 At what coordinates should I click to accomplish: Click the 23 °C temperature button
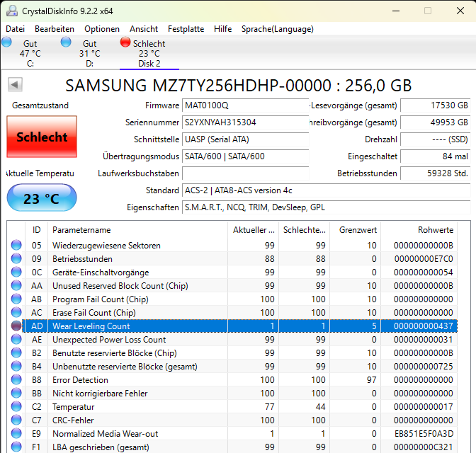(x=42, y=199)
